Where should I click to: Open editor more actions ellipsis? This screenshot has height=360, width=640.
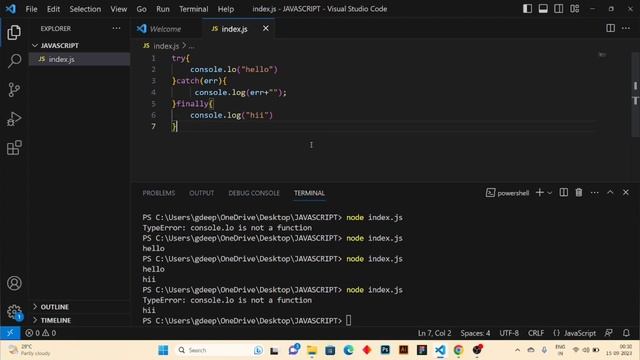pyautogui.click(x=626, y=28)
